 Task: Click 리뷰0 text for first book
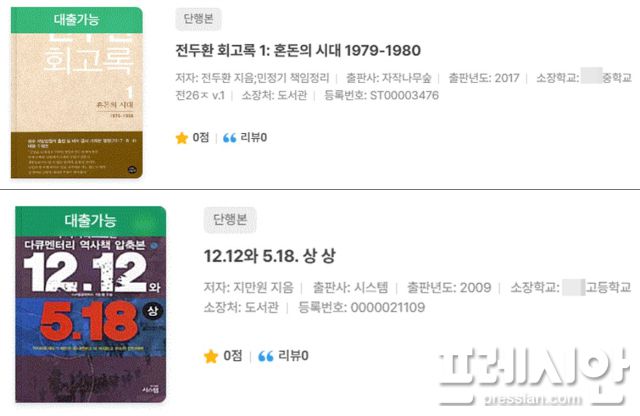(253, 138)
